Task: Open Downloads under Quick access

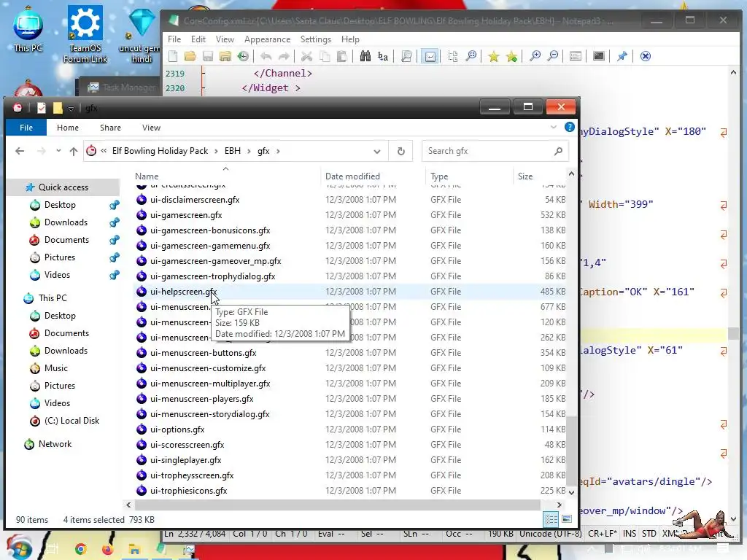Action: (66, 222)
